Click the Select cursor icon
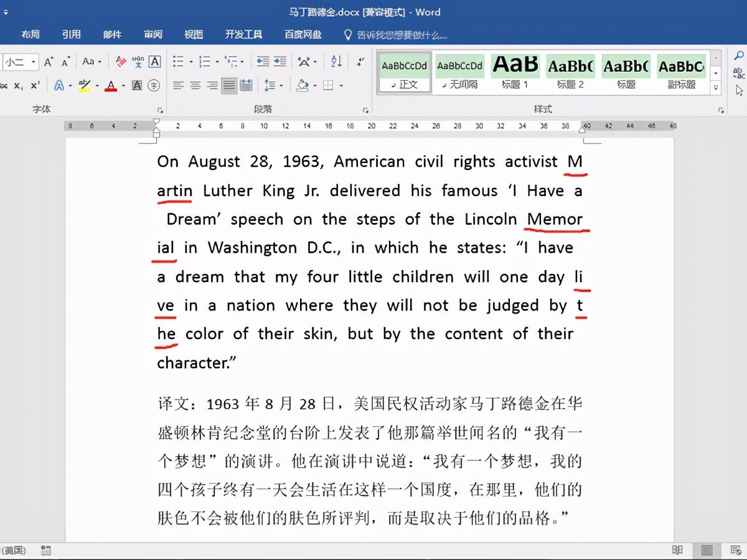This screenshot has height=560, width=747. pos(739,91)
